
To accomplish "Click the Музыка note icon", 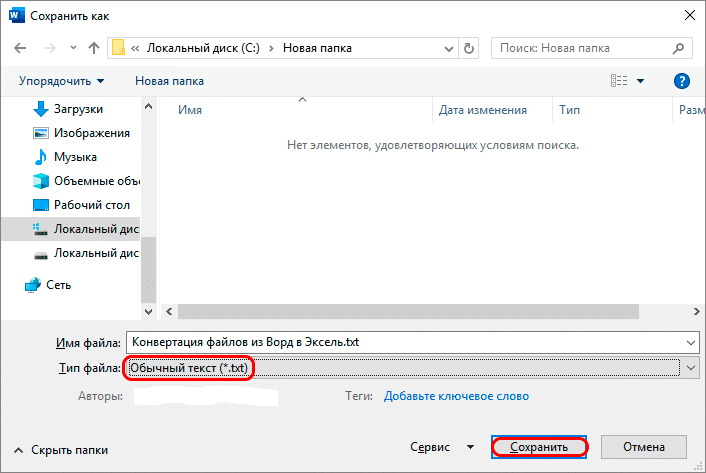I will click(x=41, y=157).
